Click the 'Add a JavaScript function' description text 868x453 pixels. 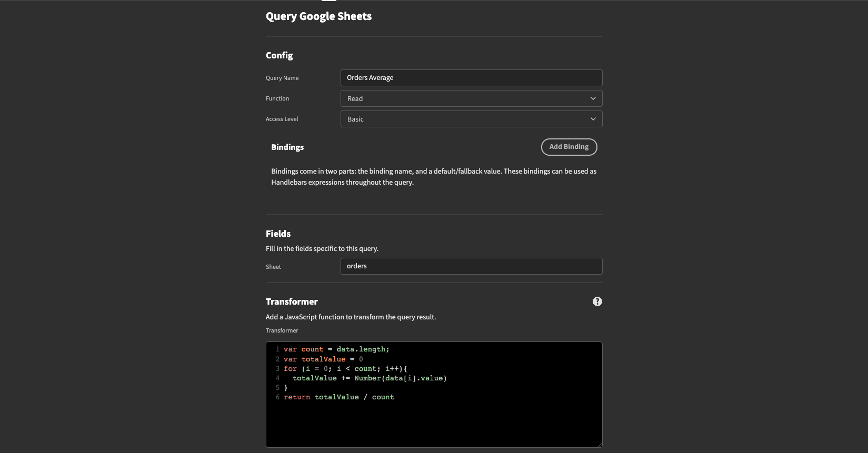coord(351,317)
